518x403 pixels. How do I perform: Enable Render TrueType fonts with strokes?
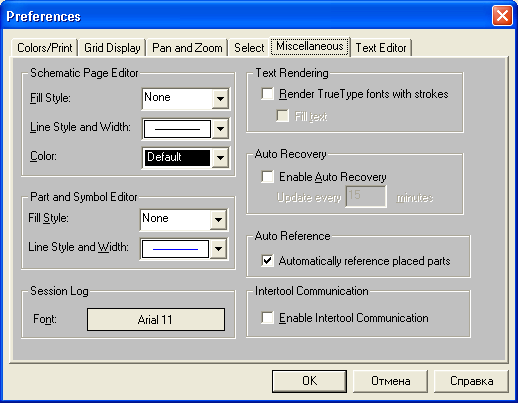click(268, 94)
